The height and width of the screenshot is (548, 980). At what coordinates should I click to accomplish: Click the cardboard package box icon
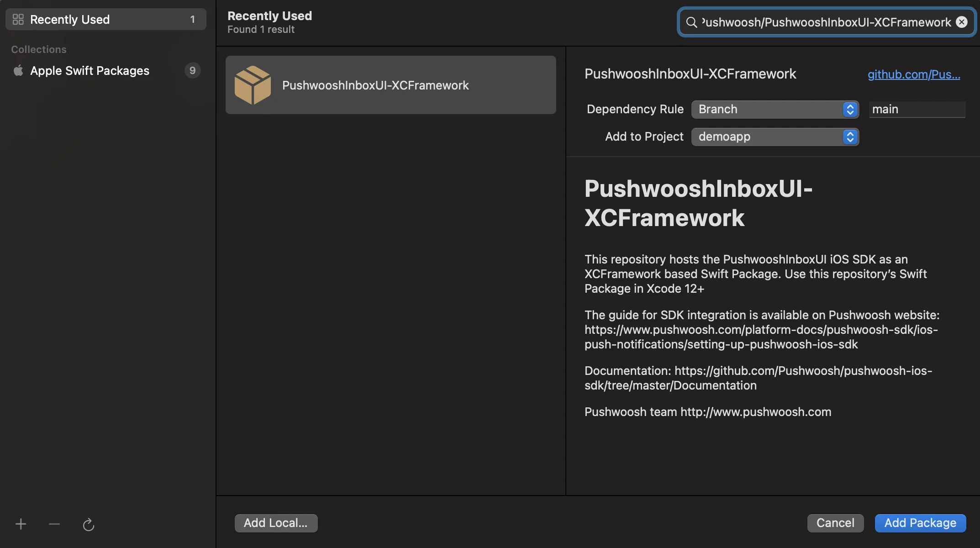click(253, 85)
